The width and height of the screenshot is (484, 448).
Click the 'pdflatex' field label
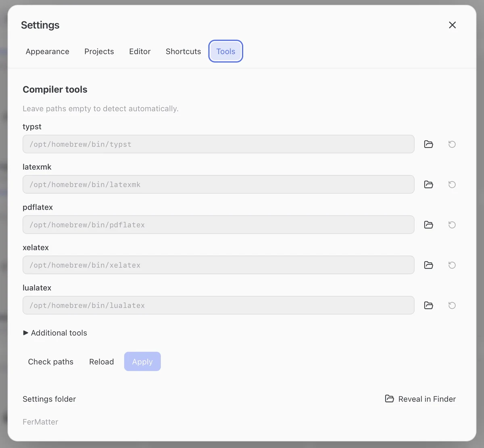pos(38,207)
